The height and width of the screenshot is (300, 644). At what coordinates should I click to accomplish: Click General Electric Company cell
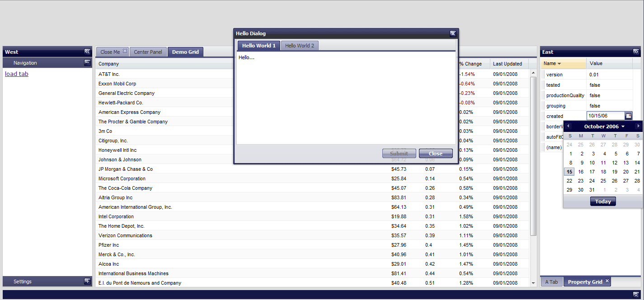point(127,93)
